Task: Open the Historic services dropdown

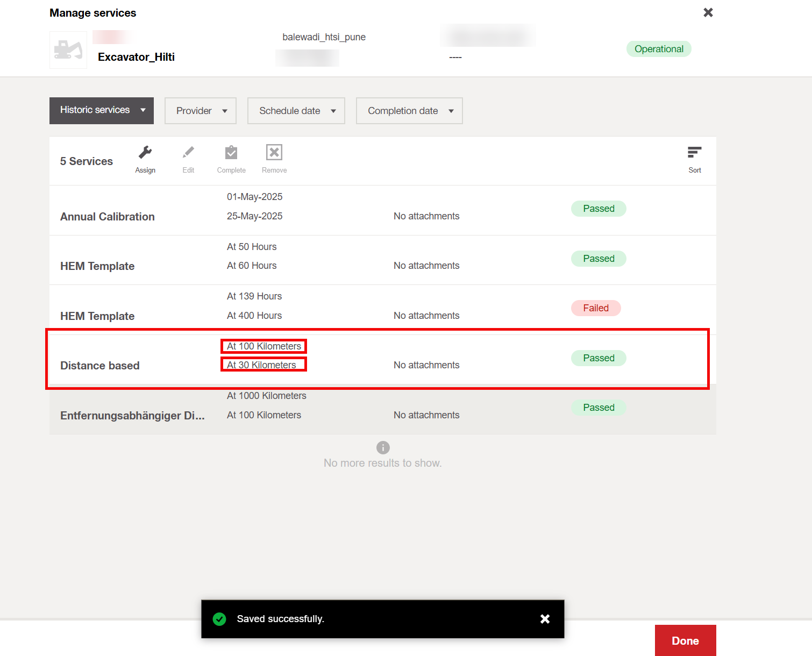Action: (x=102, y=110)
